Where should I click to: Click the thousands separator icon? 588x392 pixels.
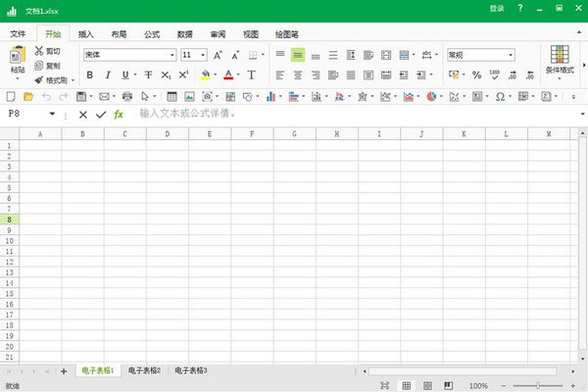point(495,74)
